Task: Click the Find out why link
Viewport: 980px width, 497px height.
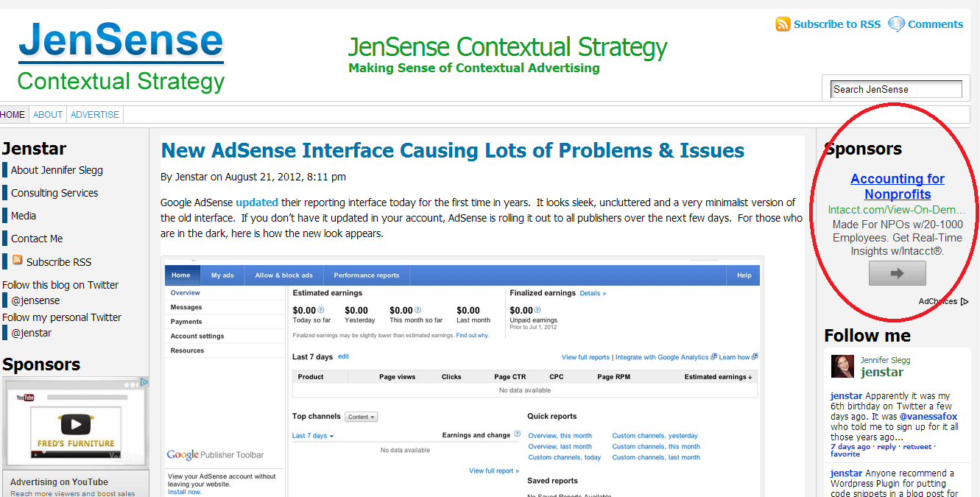Action: [472, 335]
